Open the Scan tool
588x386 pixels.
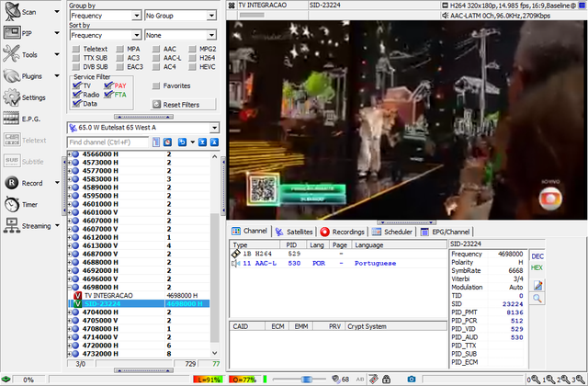point(12,12)
